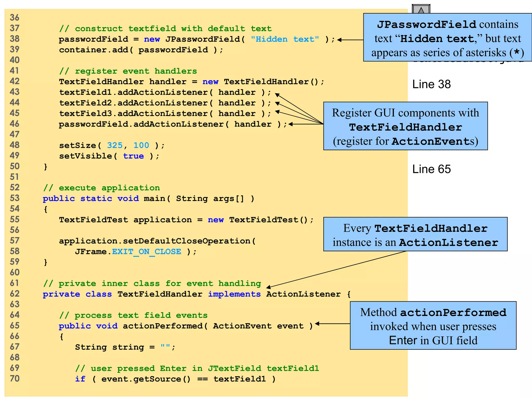Image resolution: width=532 pixels, height=399 pixels.
Task: Click line number 70 in gutter
Action: [15, 379]
